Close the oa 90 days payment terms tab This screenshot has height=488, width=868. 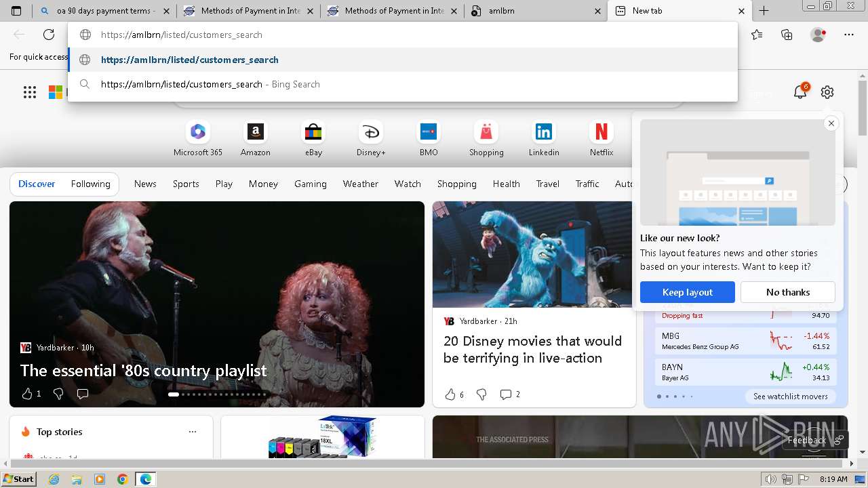166,11
